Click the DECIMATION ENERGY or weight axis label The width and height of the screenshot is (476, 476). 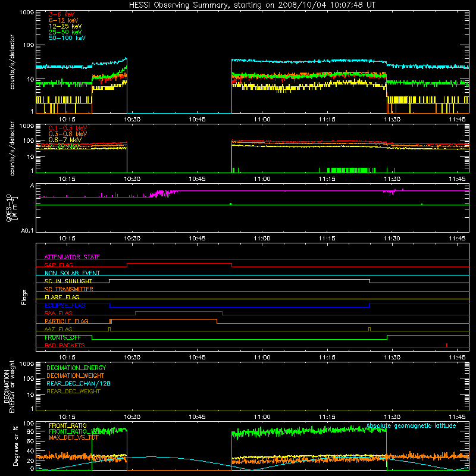click(x=9, y=386)
